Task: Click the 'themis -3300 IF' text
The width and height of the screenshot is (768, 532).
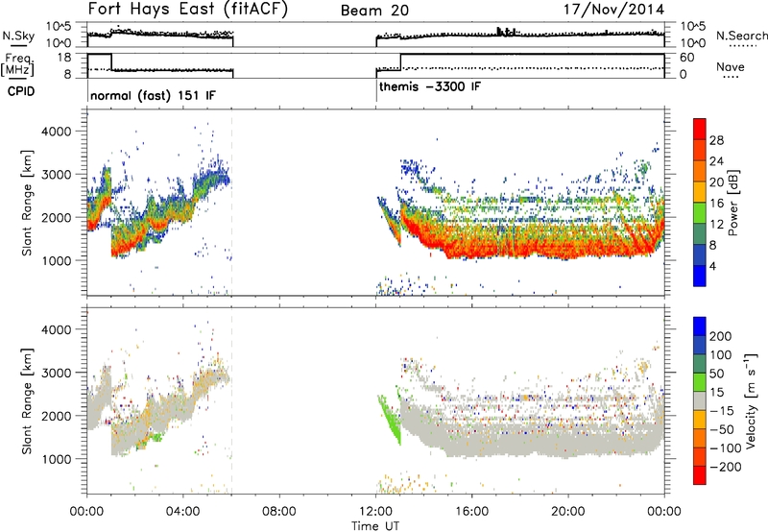Action: click(430, 86)
